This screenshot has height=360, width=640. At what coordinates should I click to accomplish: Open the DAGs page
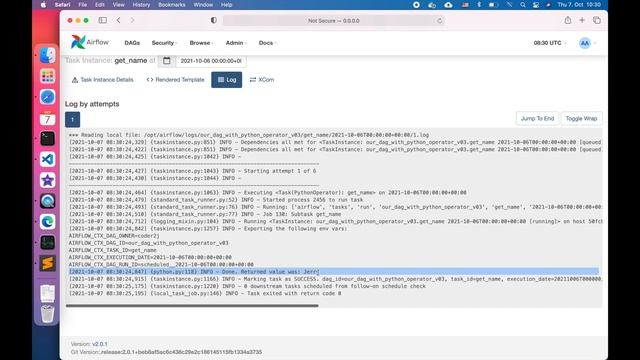point(132,43)
